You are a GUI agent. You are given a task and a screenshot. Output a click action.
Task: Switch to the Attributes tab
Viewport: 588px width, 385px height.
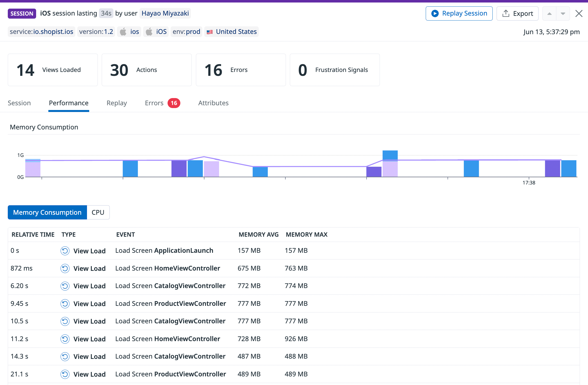[x=213, y=103]
